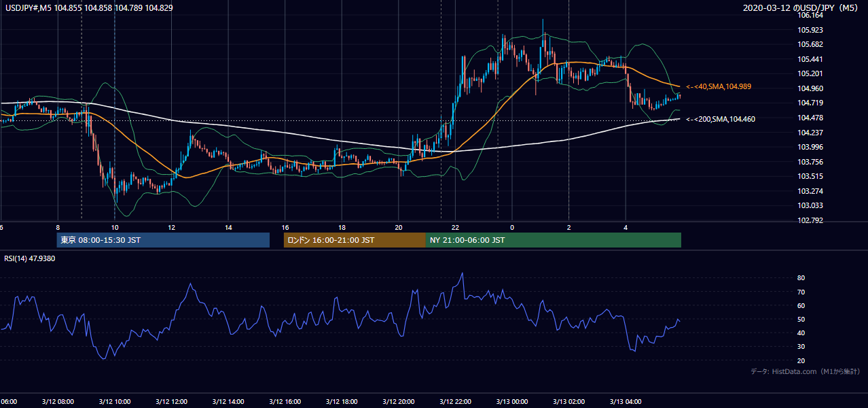Click price axis value 103.274
Screen dimensions: 868x408
(811, 191)
